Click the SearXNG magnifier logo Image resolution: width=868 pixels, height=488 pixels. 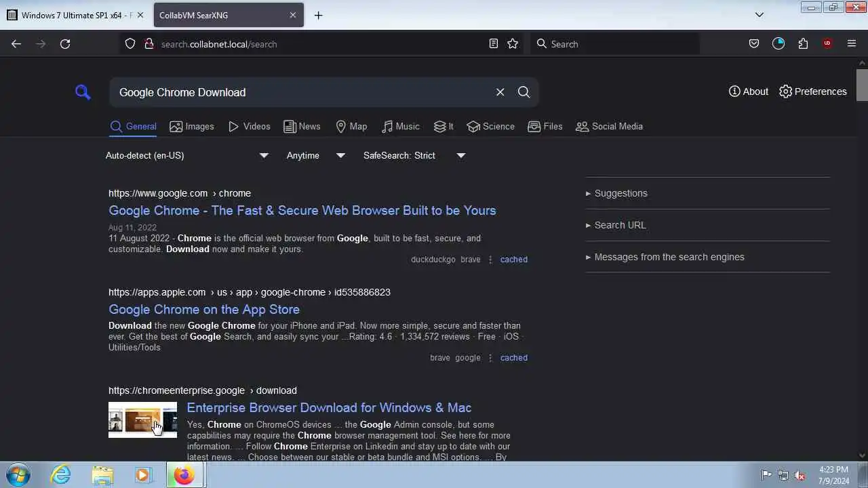click(x=83, y=91)
